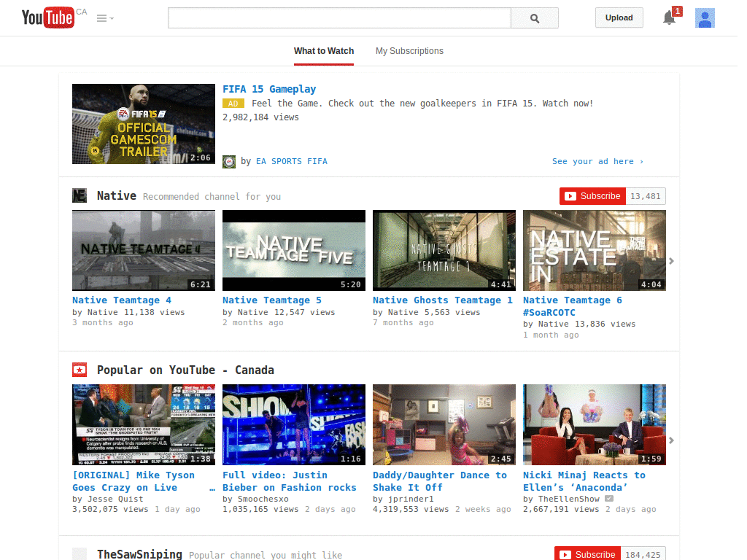The width and height of the screenshot is (747, 560).
Task: Click Native Teamtage 5 title link
Action: point(272,300)
